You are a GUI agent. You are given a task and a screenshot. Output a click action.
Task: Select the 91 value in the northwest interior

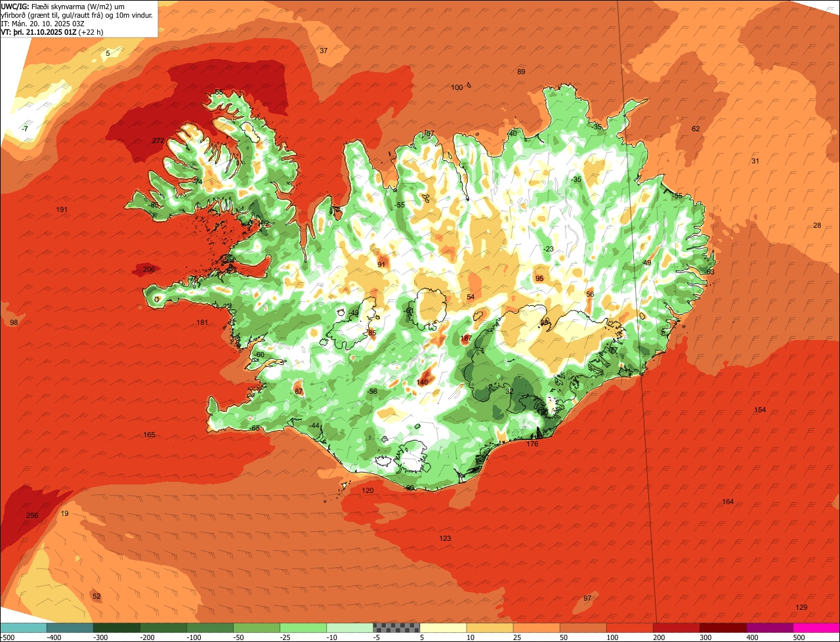click(x=381, y=265)
